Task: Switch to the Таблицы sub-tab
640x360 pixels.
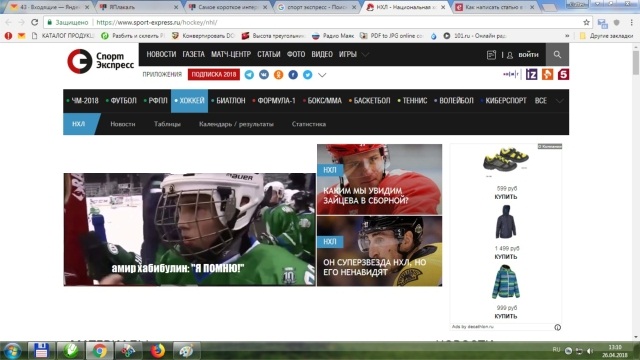Action: [167, 124]
